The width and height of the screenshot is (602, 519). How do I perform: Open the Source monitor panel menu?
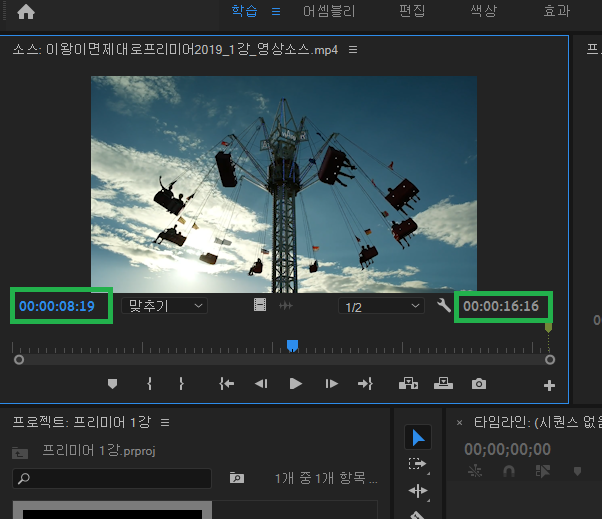pos(353,50)
